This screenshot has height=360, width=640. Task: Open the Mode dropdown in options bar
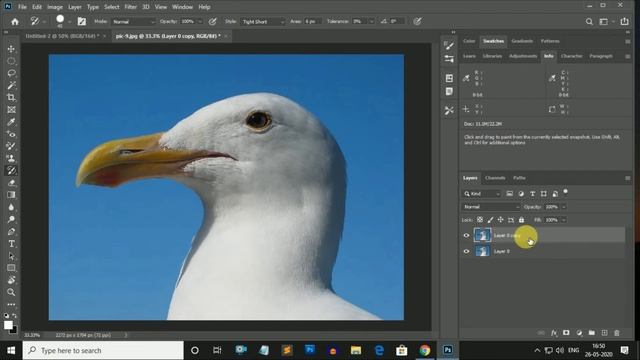(x=134, y=22)
